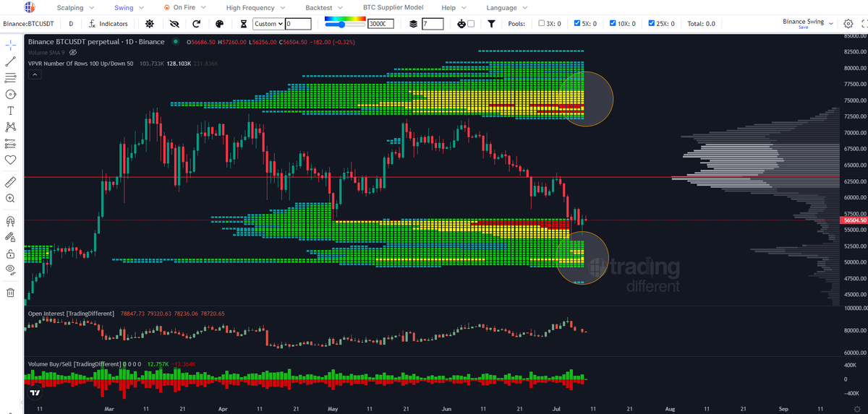Uncheck the 10X pools checkbox
The width and height of the screenshot is (868, 414).
[x=613, y=23]
